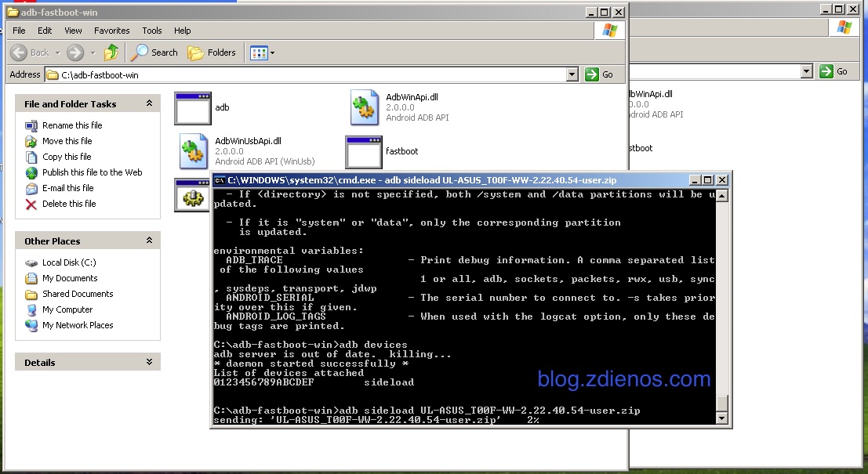The height and width of the screenshot is (474, 868).
Task: Click the cmd scrollbar up arrow
Action: [x=722, y=196]
